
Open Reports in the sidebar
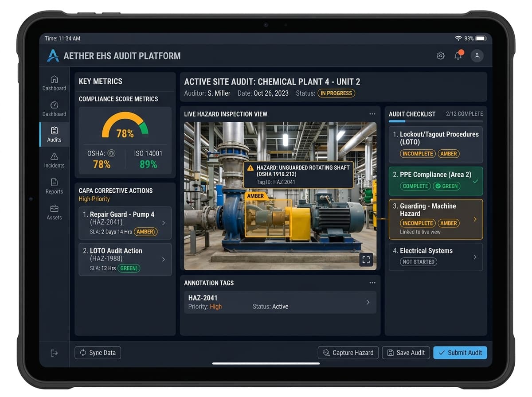click(x=54, y=186)
